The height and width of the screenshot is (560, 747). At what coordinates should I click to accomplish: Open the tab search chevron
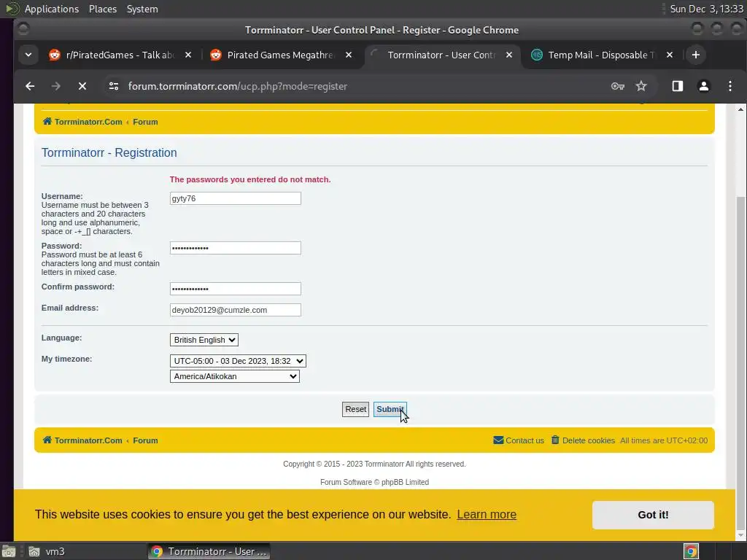[x=28, y=55]
